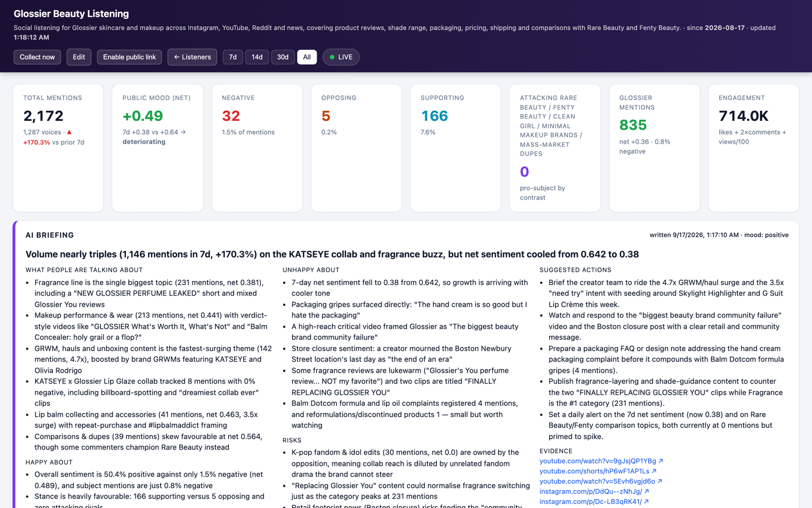Open youtube.com/watch?v=9gJsjQP1YBg evidence link
This screenshot has height=508, width=812.
pos(601,461)
